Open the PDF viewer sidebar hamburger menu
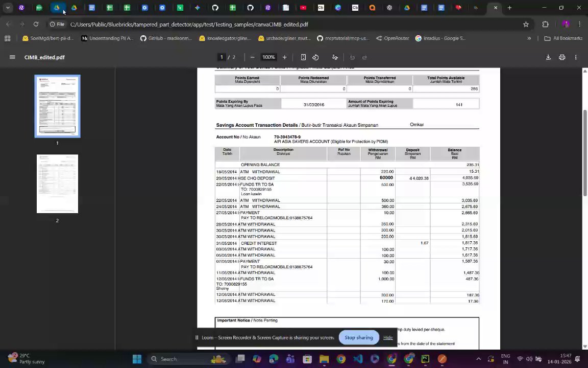 (12, 57)
